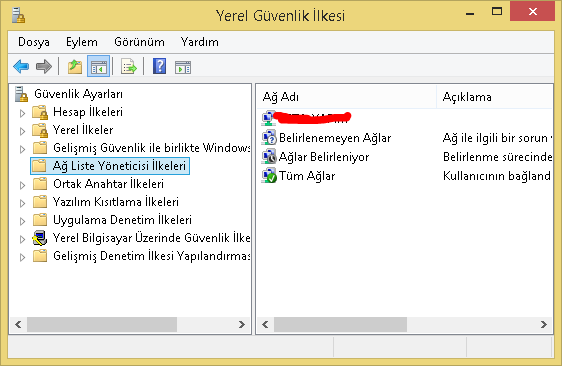The width and height of the screenshot is (562, 366).
Task: Click Ortak Anahtar İlkeleri folder icon
Action: [x=40, y=184]
